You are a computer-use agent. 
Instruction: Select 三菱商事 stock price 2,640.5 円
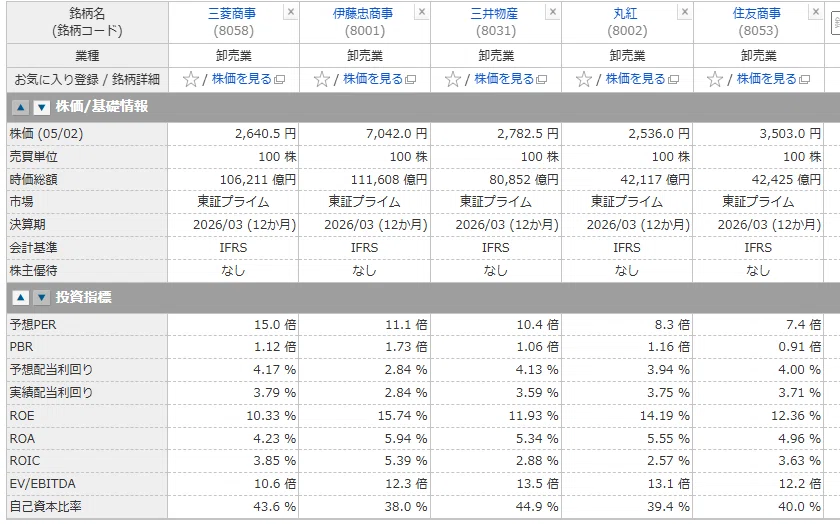coord(265,133)
